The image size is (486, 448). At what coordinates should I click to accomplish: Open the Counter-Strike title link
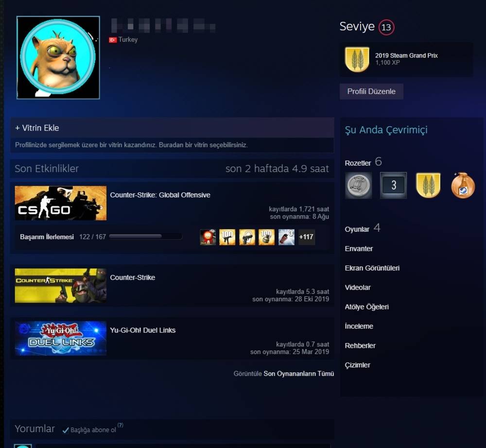[x=132, y=277]
